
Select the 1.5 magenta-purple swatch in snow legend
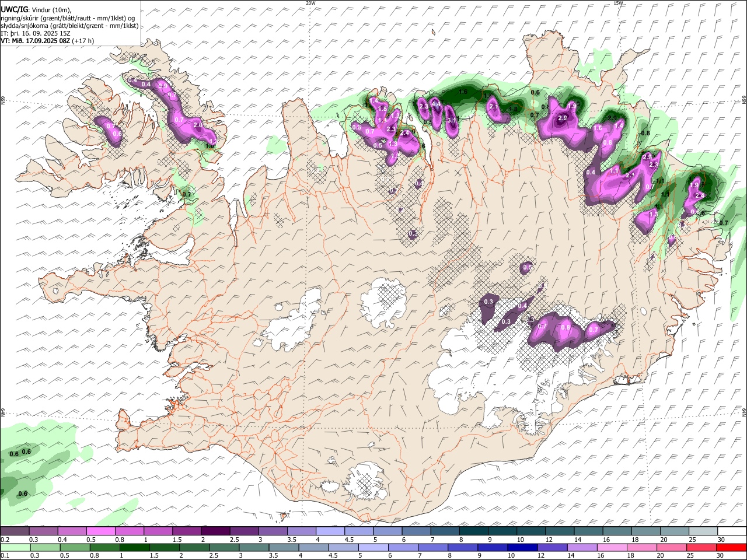[x=187, y=531]
